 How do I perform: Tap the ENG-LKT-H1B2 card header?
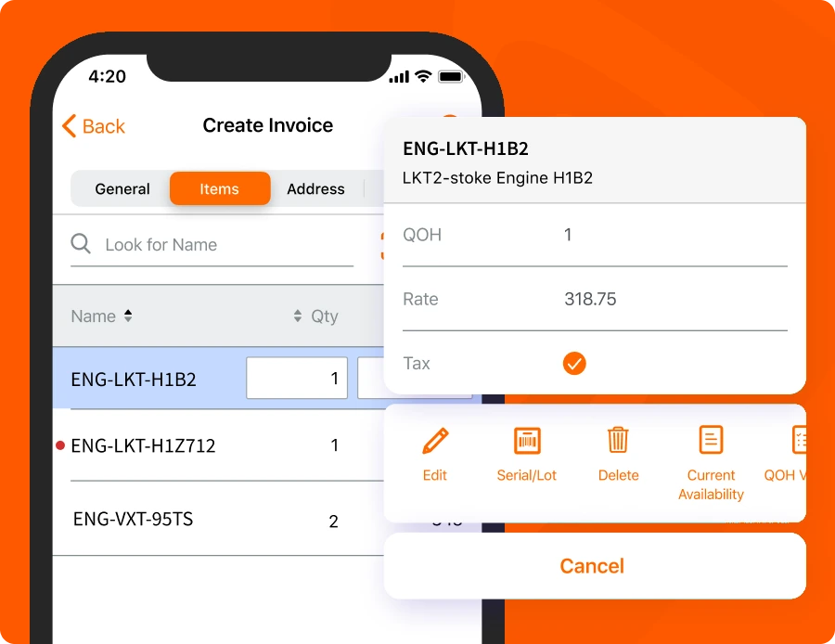[x=466, y=148]
